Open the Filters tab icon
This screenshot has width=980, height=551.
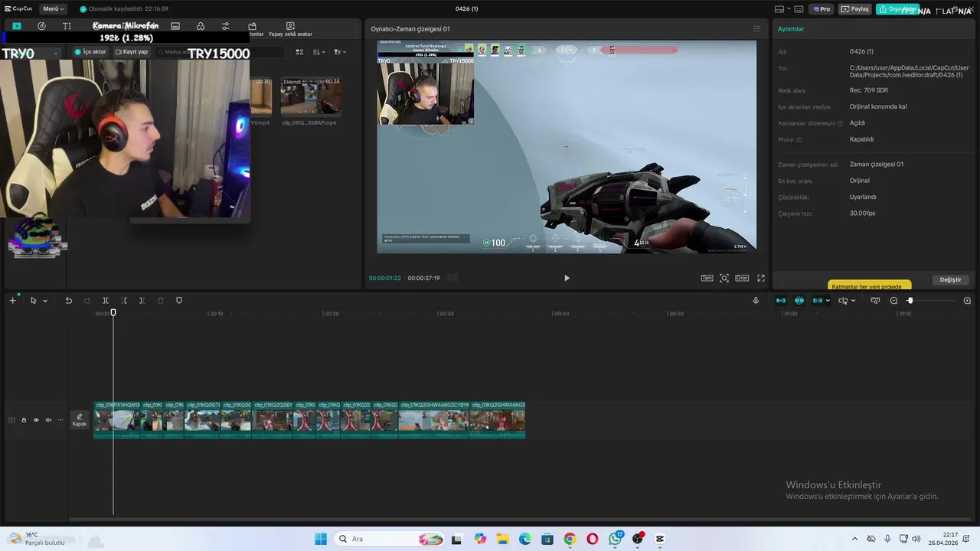[201, 26]
